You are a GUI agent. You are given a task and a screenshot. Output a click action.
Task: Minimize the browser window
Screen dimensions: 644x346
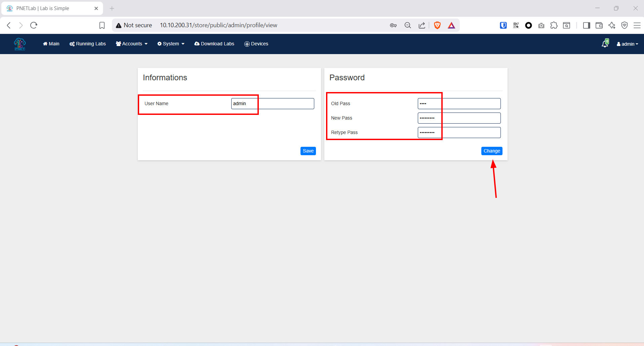coord(597,8)
